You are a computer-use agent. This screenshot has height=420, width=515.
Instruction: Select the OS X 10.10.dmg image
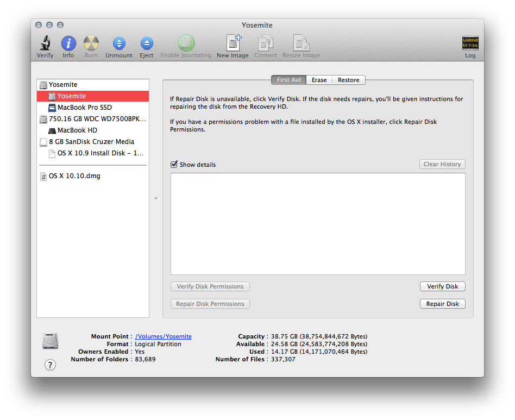(93, 176)
